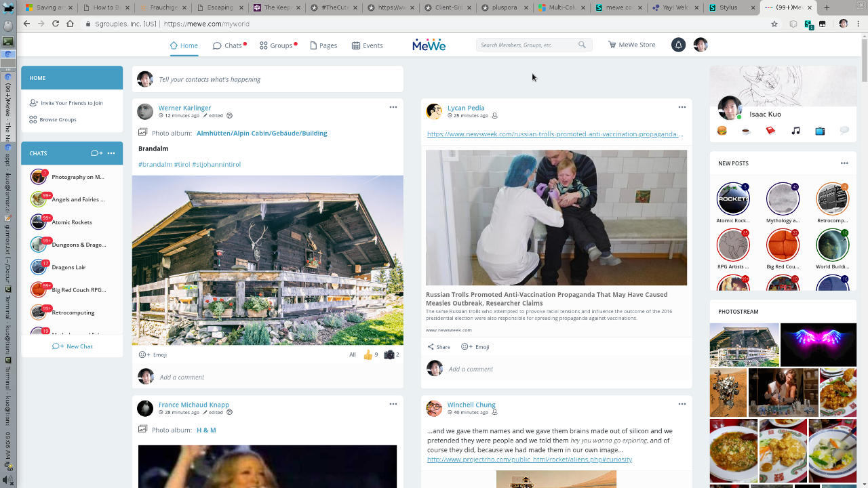Click the music note icon under Isaac Kuo

[795, 130]
